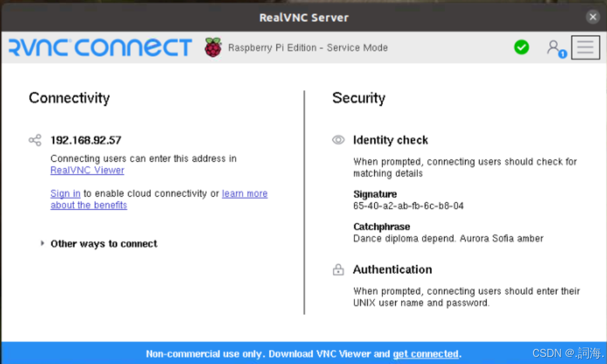
Task: Click the Security heading
Action: coord(358,98)
